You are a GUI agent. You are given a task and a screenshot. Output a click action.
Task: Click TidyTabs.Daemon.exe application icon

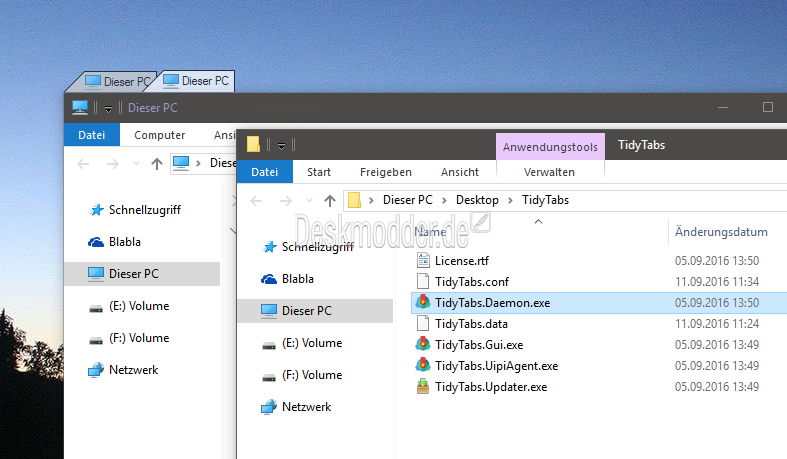coord(423,302)
